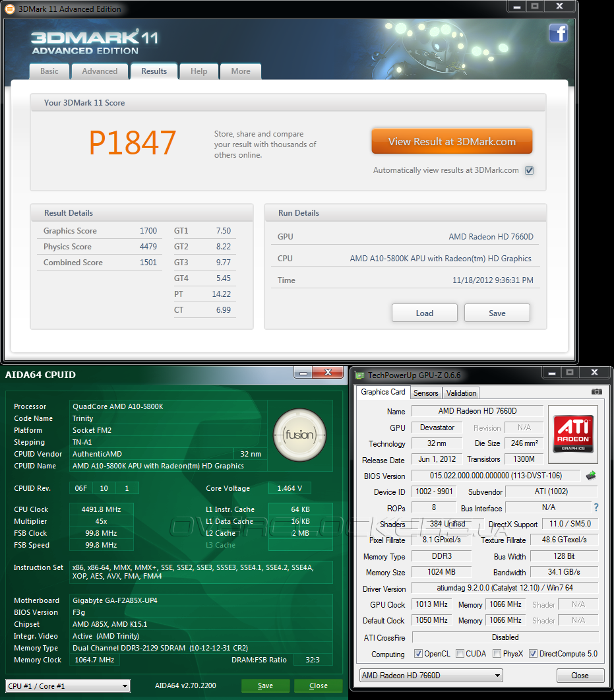Click the Device ID value 1002 - 9901
The image size is (614, 700).
click(x=434, y=492)
